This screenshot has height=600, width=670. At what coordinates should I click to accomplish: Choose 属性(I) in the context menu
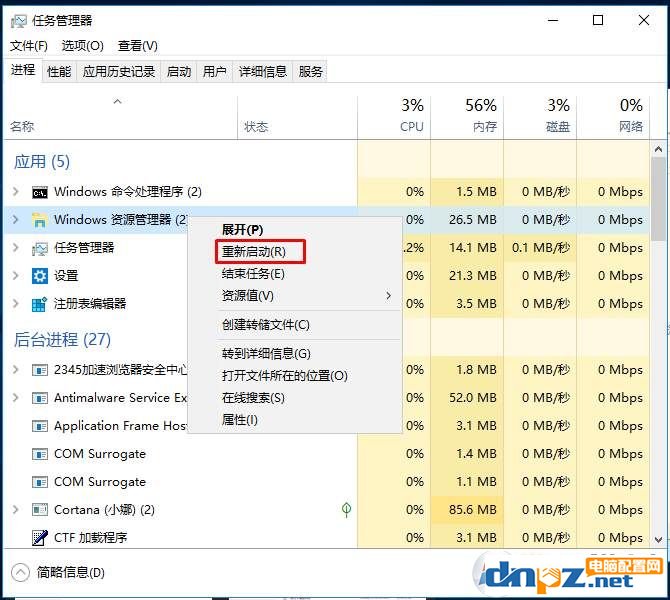[295, 420]
